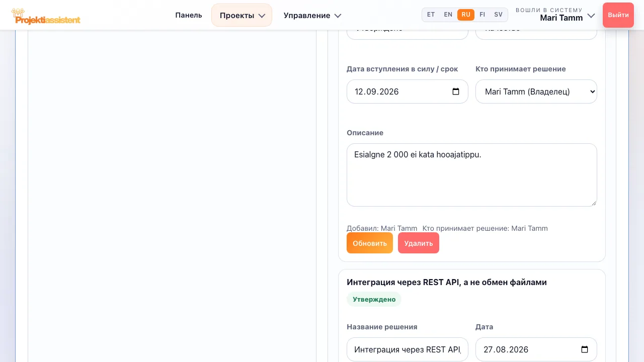The height and width of the screenshot is (362, 644).
Task: Open Mari Tamm user menu
Action: point(555,15)
